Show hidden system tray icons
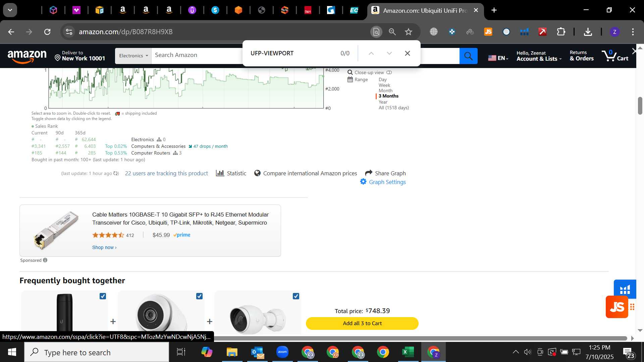 [516, 352]
